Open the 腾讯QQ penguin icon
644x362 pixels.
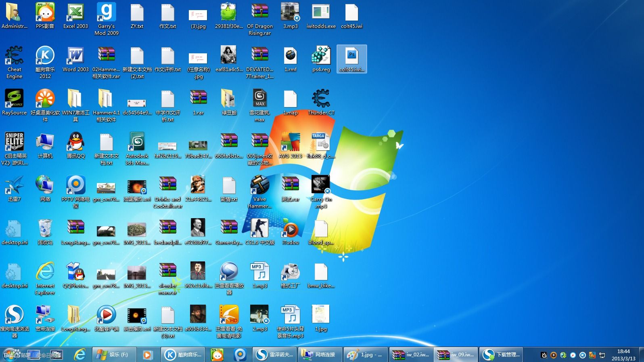pos(75,146)
